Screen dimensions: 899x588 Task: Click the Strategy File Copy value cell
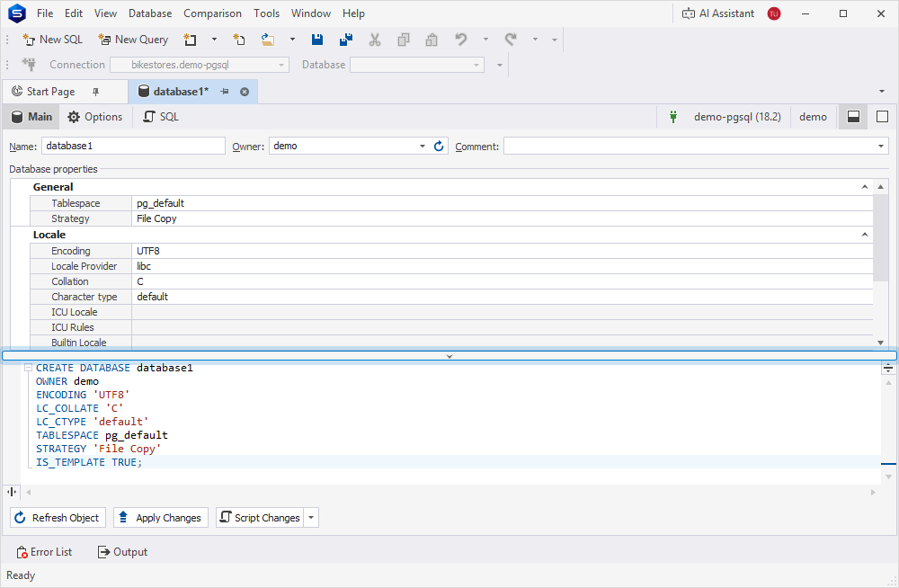click(x=503, y=218)
